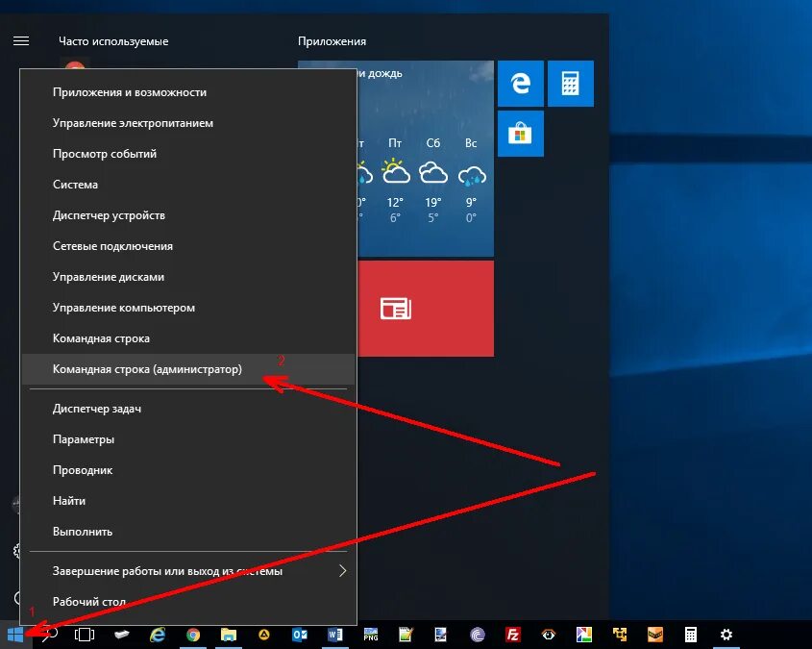
Task: Launch Командная строка without administrator
Action: click(x=188, y=338)
